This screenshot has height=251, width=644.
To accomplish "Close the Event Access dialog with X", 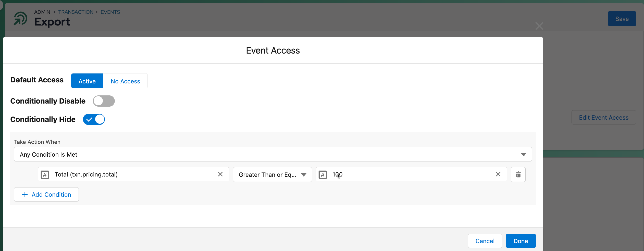I will point(539,26).
